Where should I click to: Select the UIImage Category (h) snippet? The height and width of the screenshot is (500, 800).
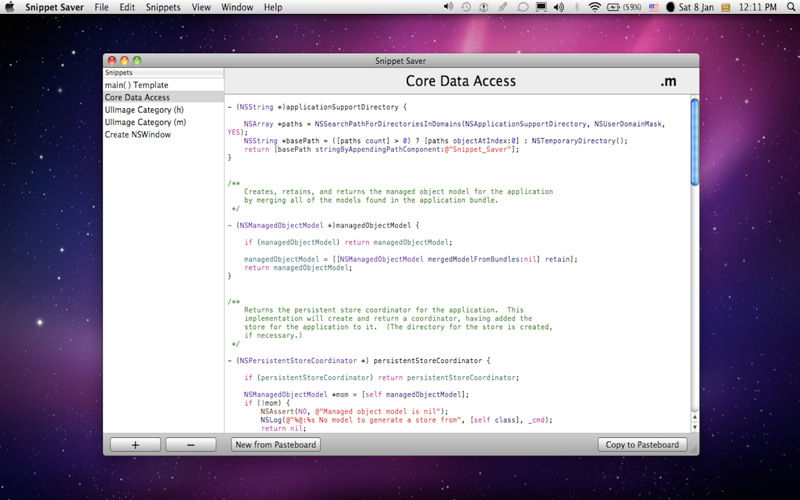[x=163, y=110]
